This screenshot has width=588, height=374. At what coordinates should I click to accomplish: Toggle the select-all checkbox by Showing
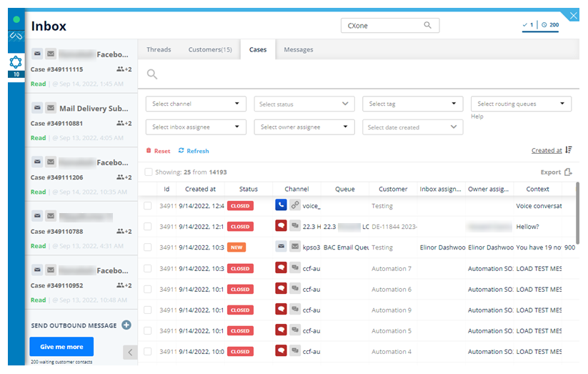click(x=149, y=172)
